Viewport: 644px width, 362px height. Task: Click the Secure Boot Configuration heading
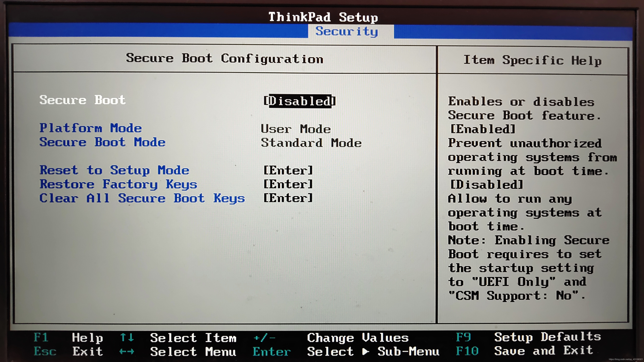[224, 59]
